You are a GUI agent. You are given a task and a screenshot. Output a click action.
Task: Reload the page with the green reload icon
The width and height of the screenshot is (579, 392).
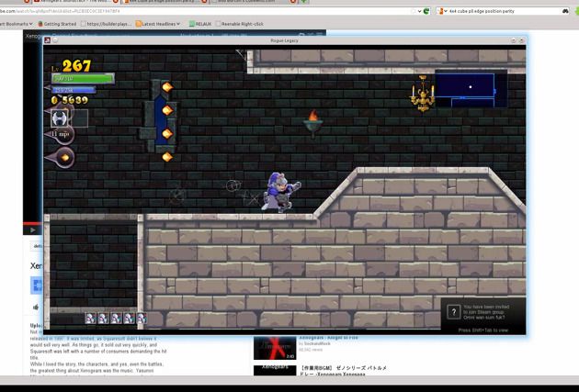coord(426,11)
